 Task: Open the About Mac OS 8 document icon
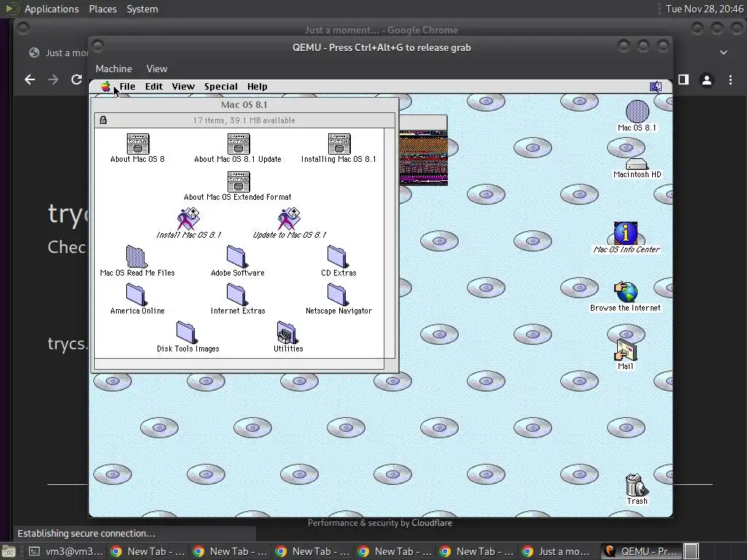point(138,144)
